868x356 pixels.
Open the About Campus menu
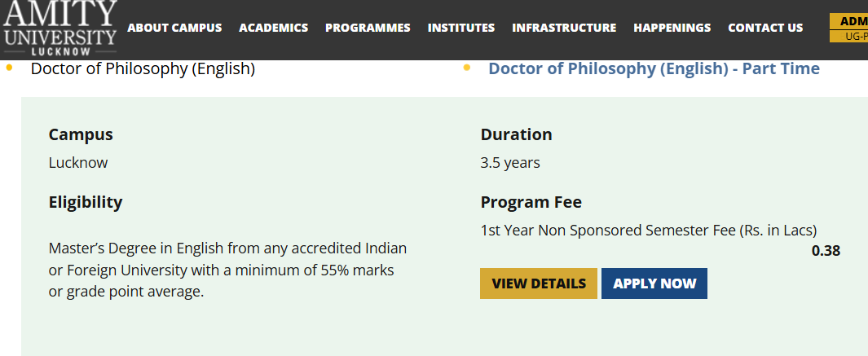(174, 28)
